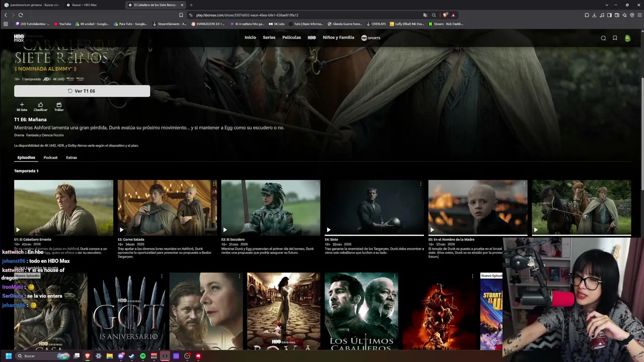Open options menu on GOT 15 Aniversario poster
The image size is (644, 362).
[x=162, y=277]
